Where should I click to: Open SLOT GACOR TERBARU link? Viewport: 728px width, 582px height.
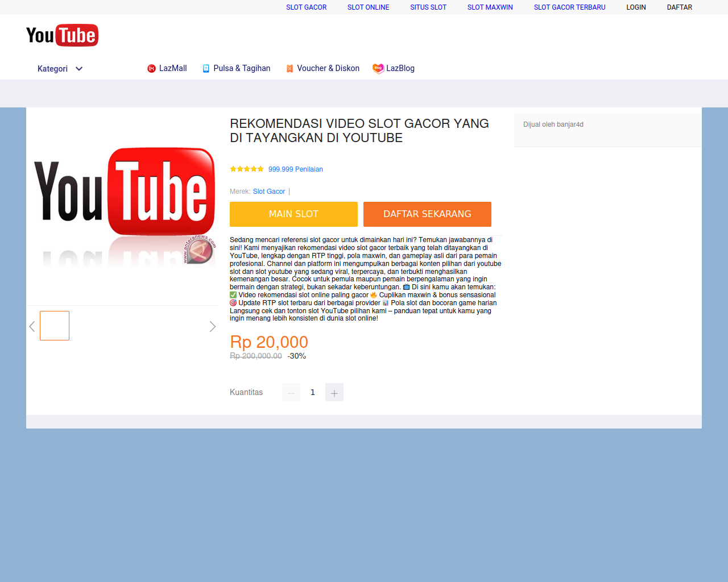tap(569, 7)
